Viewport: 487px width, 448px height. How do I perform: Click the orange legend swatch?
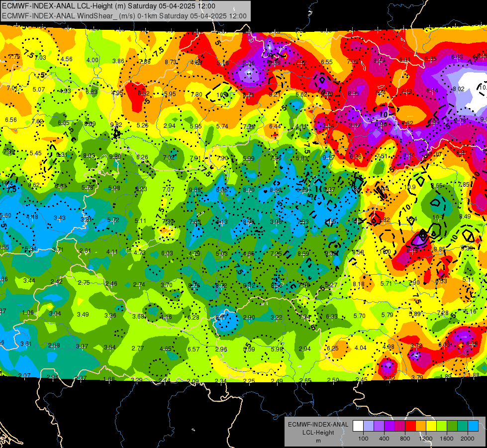[x=421, y=426]
